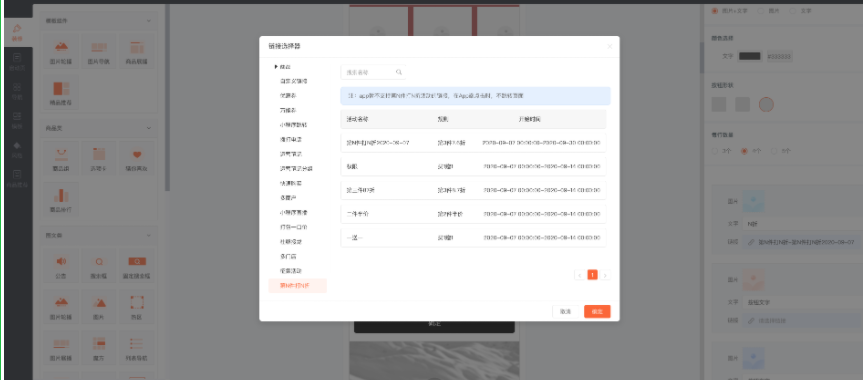The height and width of the screenshot is (380, 863).
Task: Pick the 热区 component
Action: pos(137,307)
